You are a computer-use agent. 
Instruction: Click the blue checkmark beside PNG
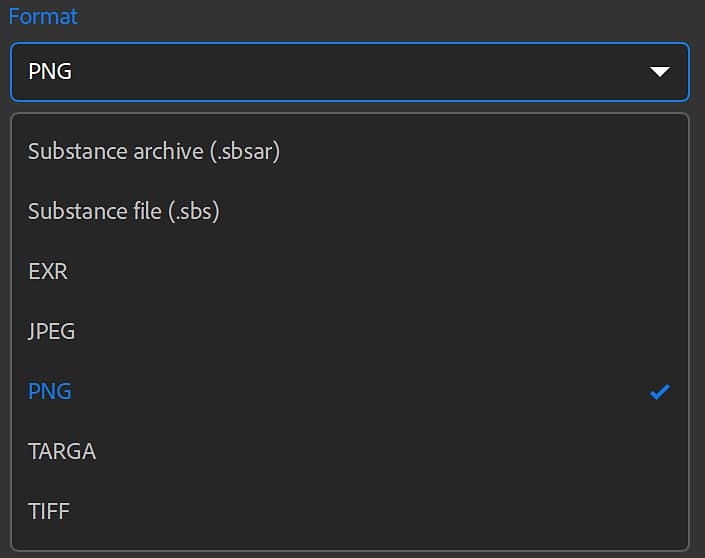pos(659,392)
